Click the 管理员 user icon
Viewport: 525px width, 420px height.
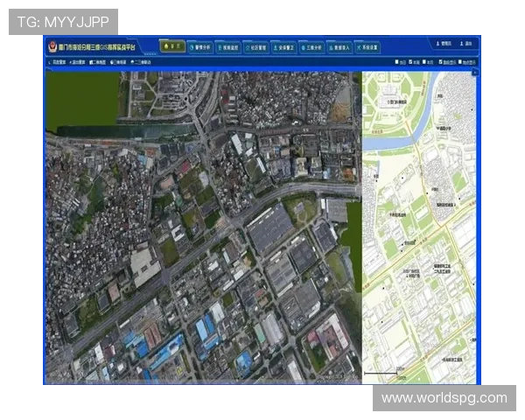coord(443,43)
